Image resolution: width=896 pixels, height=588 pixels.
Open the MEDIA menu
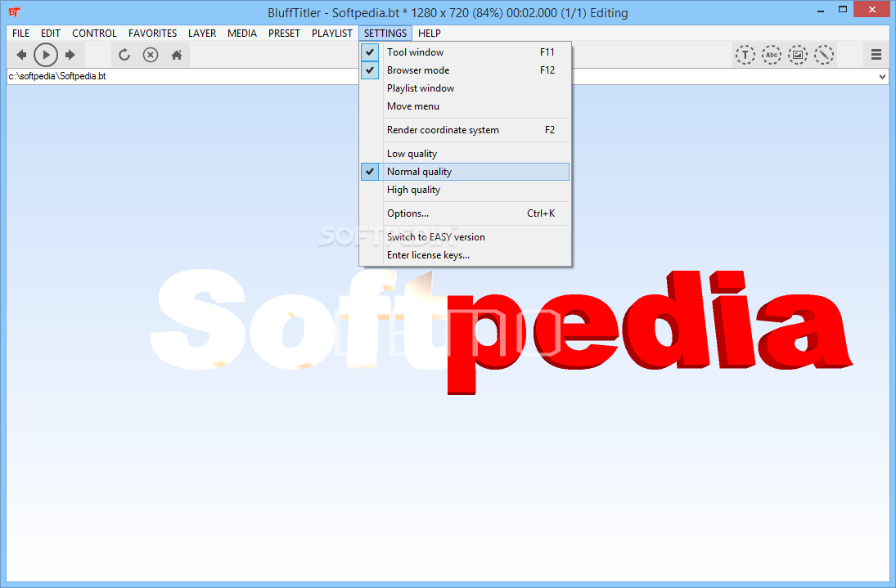pyautogui.click(x=242, y=33)
